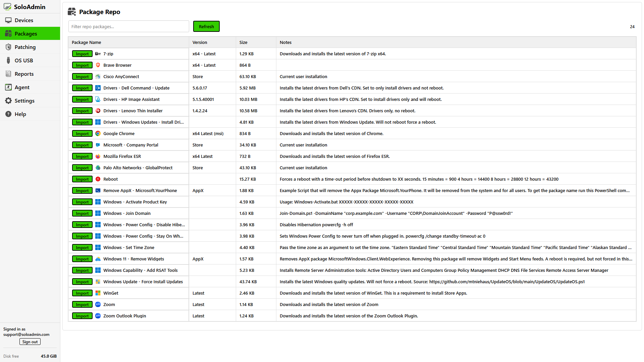Screen dimensions: 644x362
Task: Sort by the Size column header
Action: click(243, 42)
